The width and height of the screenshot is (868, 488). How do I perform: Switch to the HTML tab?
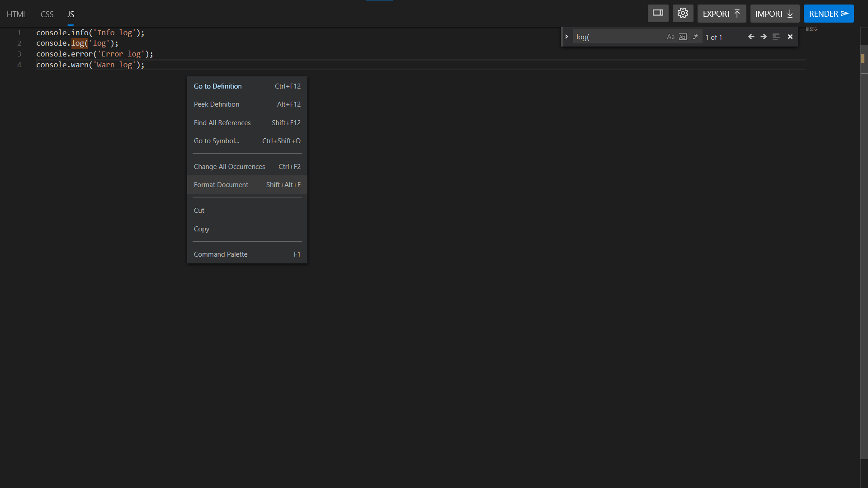[x=17, y=14]
